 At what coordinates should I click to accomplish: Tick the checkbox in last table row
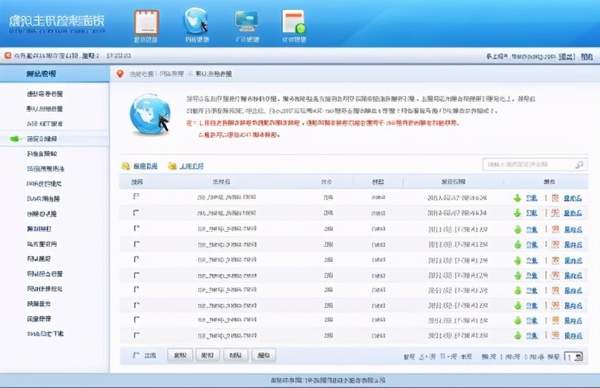pos(137,336)
